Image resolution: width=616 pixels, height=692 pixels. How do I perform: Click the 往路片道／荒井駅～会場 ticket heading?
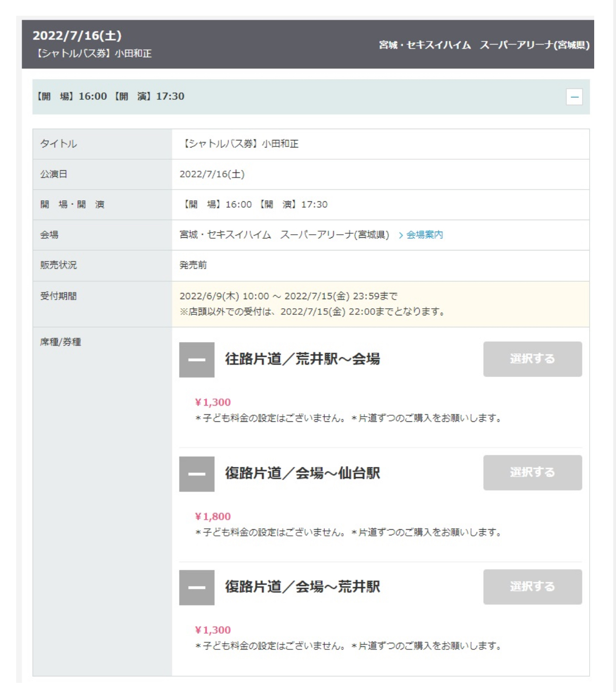click(x=303, y=359)
